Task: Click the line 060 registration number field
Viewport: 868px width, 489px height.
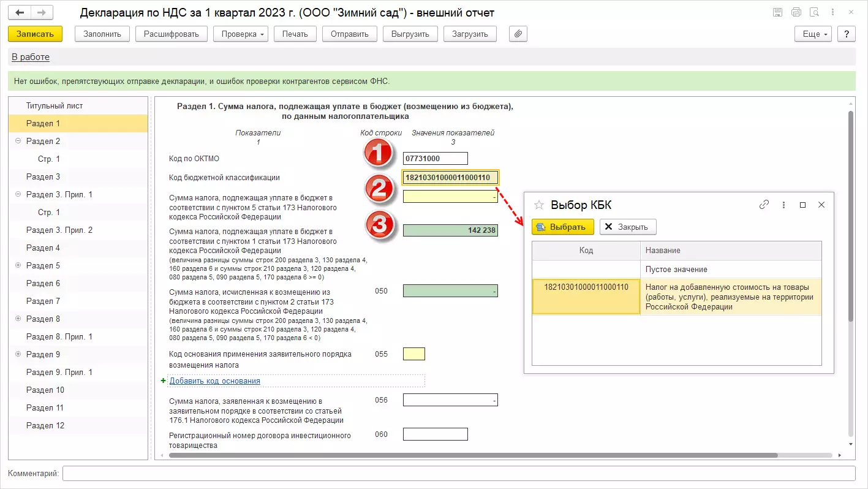Action: click(436, 434)
